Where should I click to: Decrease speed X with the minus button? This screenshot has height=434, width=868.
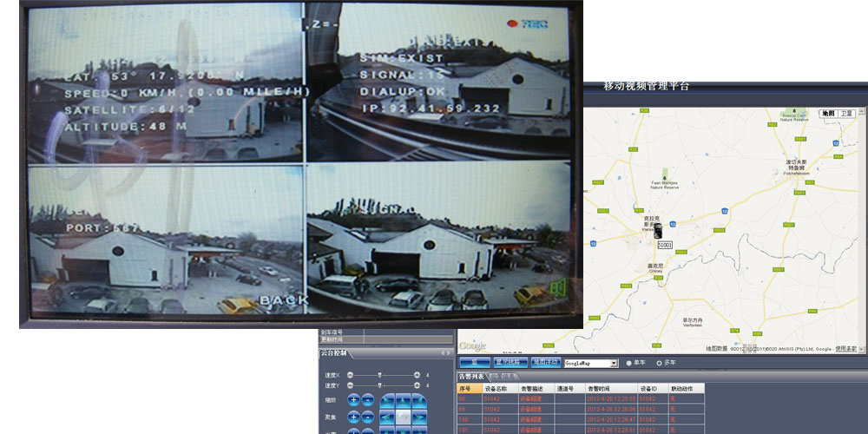click(x=350, y=375)
